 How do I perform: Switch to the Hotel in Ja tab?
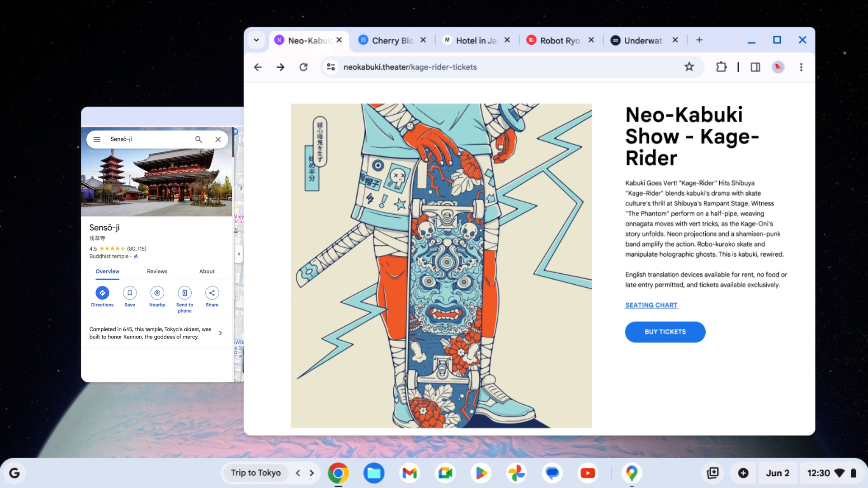476,40
